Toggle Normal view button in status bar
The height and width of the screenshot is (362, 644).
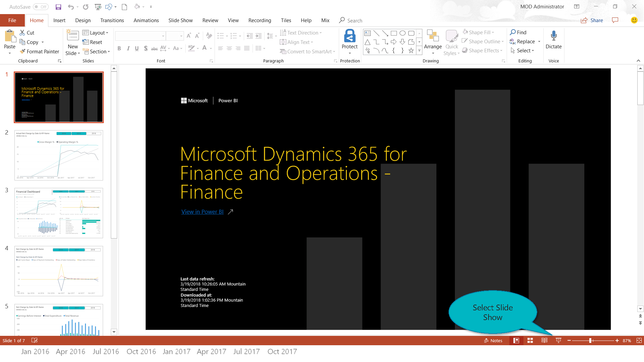click(x=516, y=341)
